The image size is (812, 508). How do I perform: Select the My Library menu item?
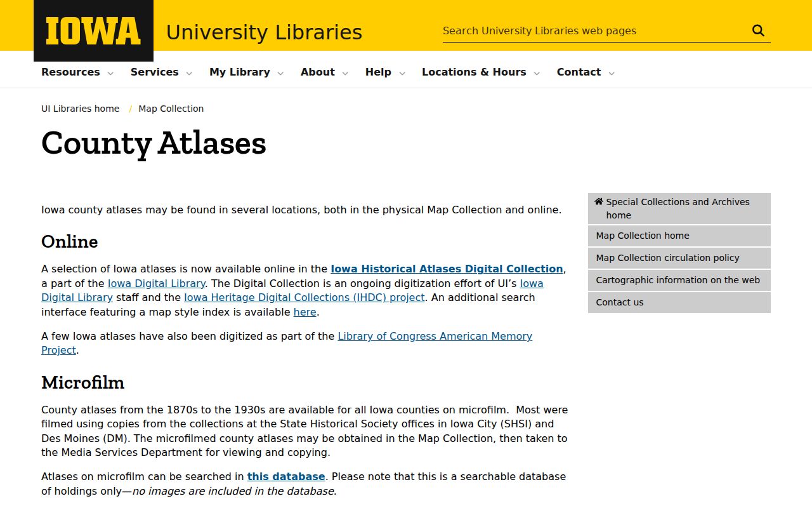240,72
